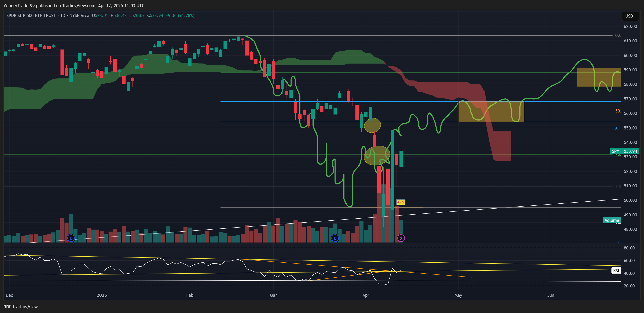This screenshot has width=644, height=313.
Task: Click the Mar label on the time axis
Action: pyautogui.click(x=273, y=295)
